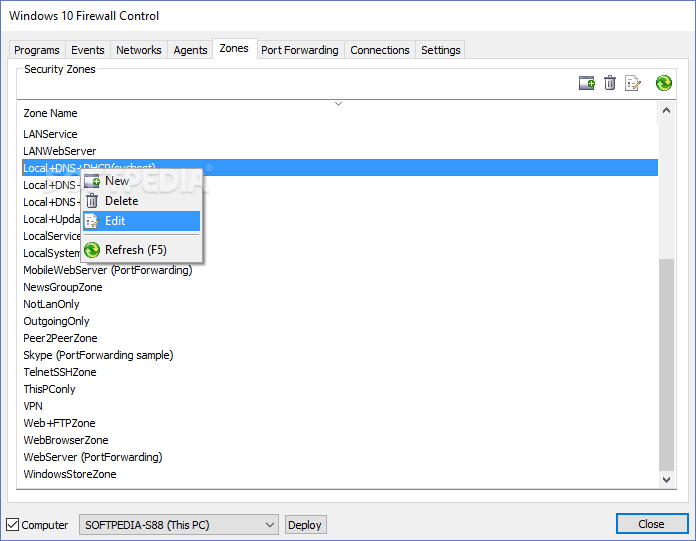Click the Deploy button

click(305, 525)
